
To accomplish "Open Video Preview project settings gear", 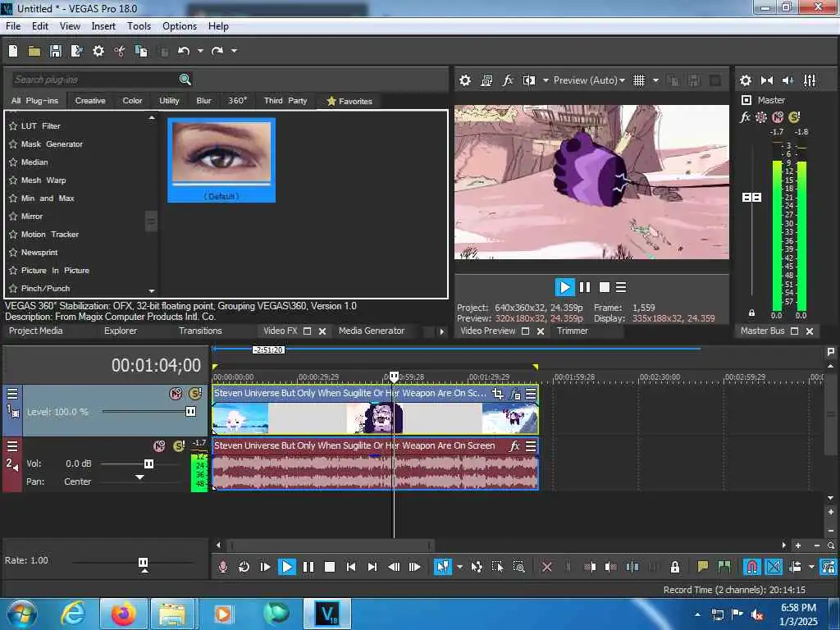I will 465,80.
